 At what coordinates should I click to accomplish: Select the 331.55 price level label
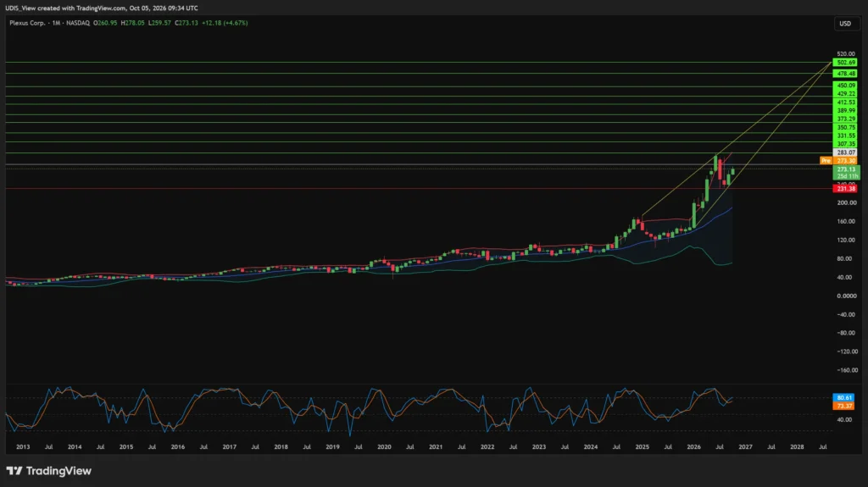(x=846, y=136)
